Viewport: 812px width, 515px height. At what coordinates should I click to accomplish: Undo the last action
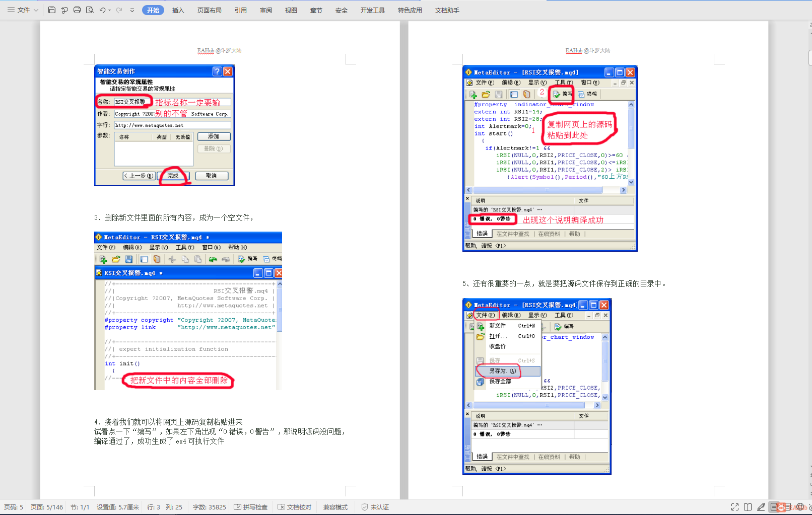tap(102, 10)
